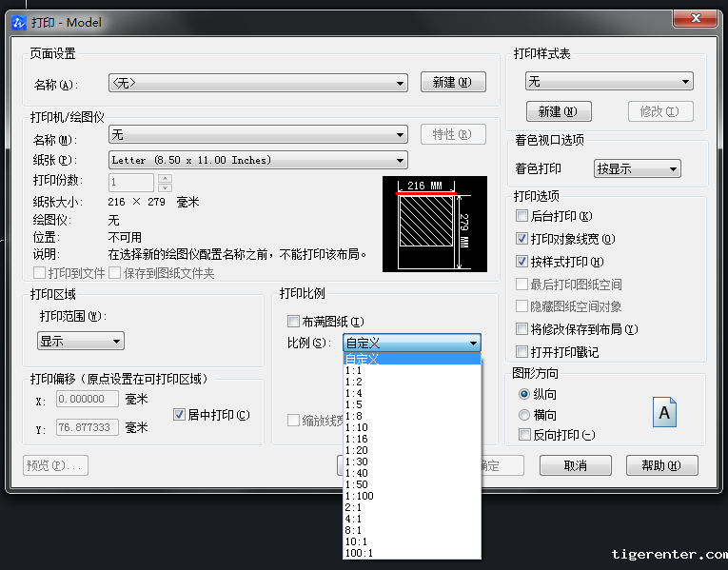Click the paper size preview thumbnail

point(433,224)
